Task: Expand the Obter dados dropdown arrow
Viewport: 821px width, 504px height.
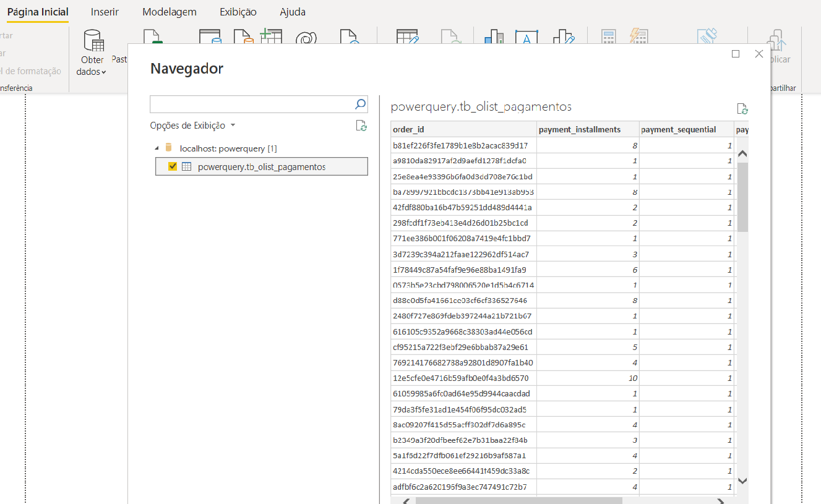Action: 104,72
